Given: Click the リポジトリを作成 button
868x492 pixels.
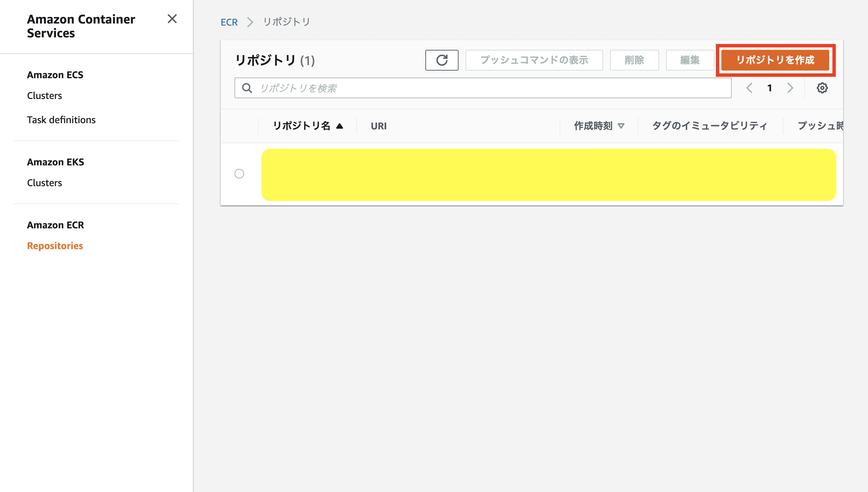Looking at the screenshot, I should point(775,60).
